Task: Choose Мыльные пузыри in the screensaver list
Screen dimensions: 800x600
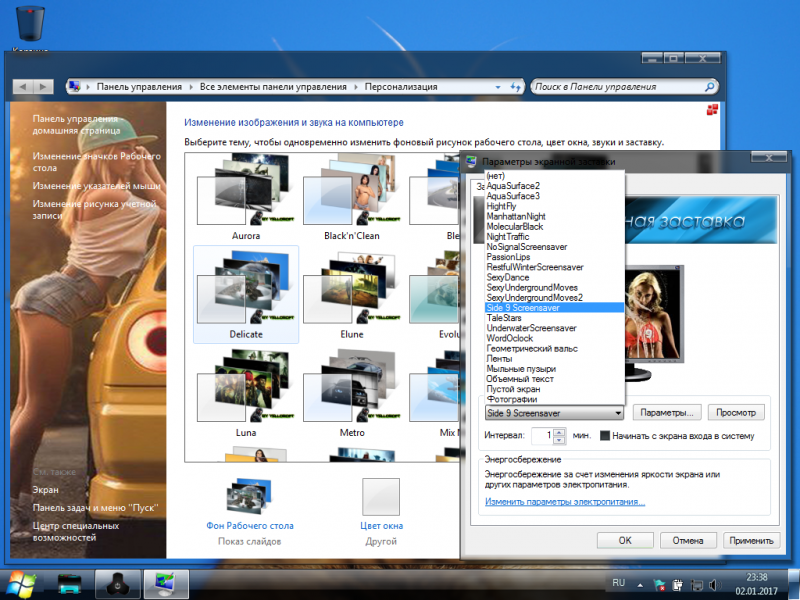Action: [x=555, y=369]
